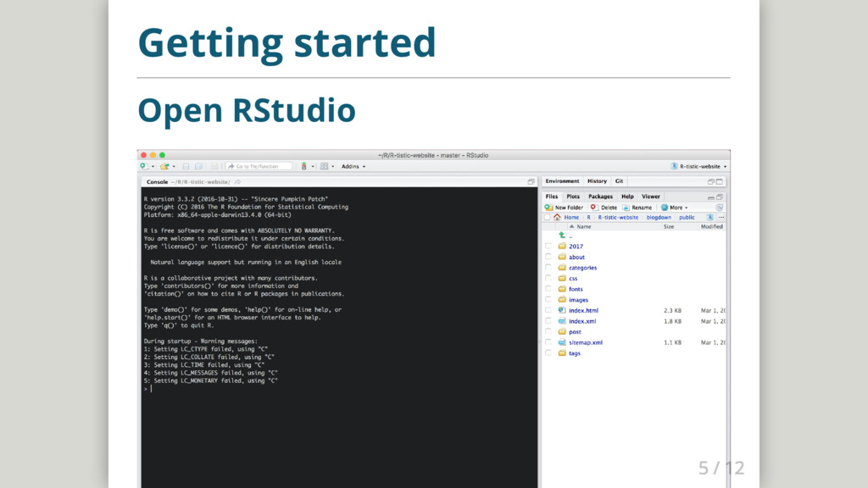
Task: Check the box for fonts folder
Action: (x=548, y=289)
